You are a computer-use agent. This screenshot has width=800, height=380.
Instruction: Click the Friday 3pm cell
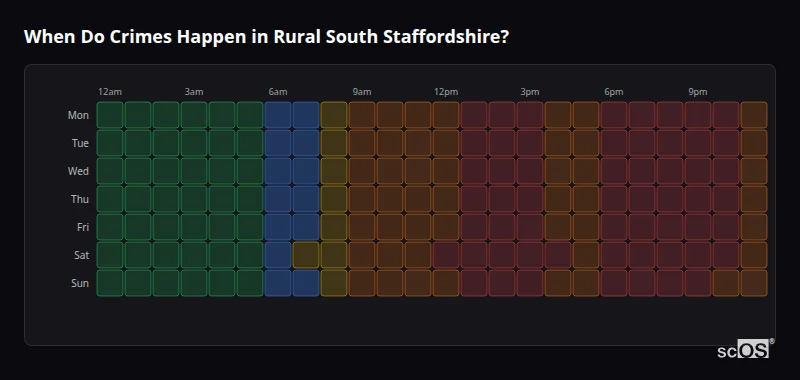pyautogui.click(x=530, y=226)
